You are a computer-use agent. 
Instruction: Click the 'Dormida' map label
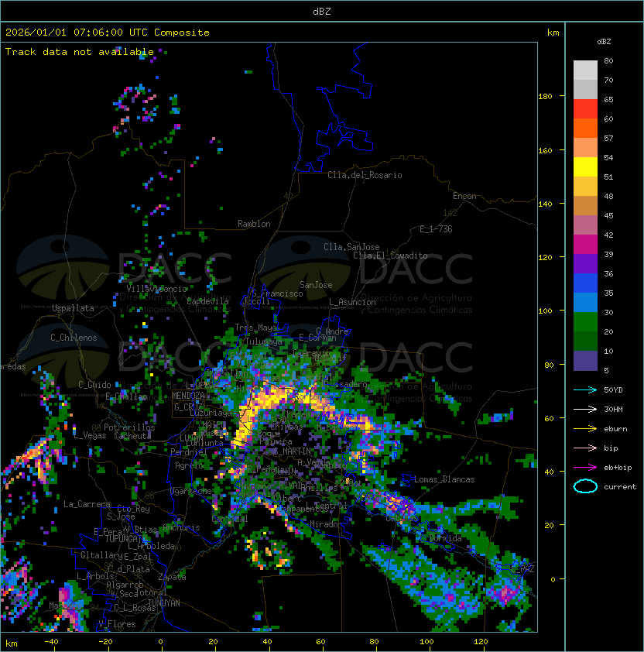coord(445,538)
